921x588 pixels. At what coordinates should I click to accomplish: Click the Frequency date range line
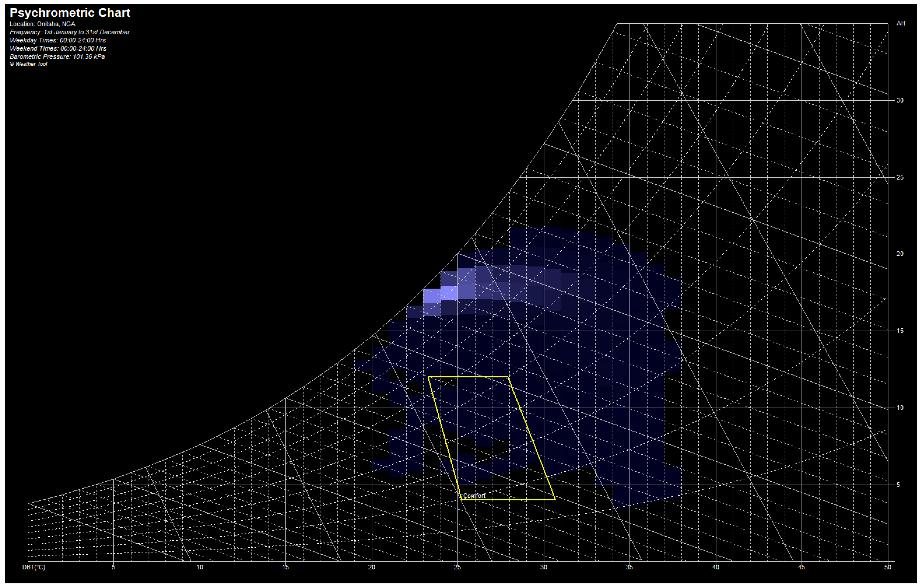70,32
